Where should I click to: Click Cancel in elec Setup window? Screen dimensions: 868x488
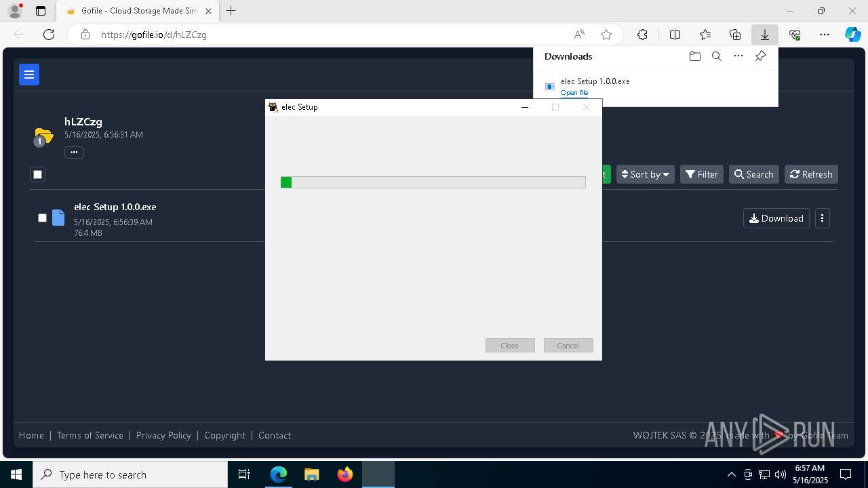(568, 346)
